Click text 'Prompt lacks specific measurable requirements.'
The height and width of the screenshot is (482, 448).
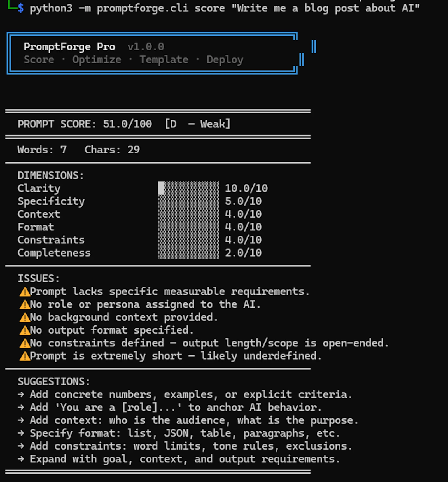click(x=170, y=292)
